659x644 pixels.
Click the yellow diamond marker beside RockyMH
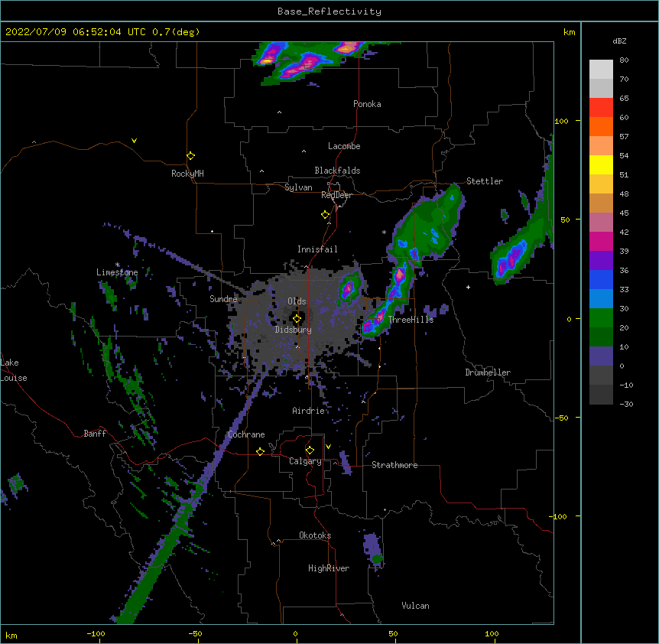tap(191, 156)
